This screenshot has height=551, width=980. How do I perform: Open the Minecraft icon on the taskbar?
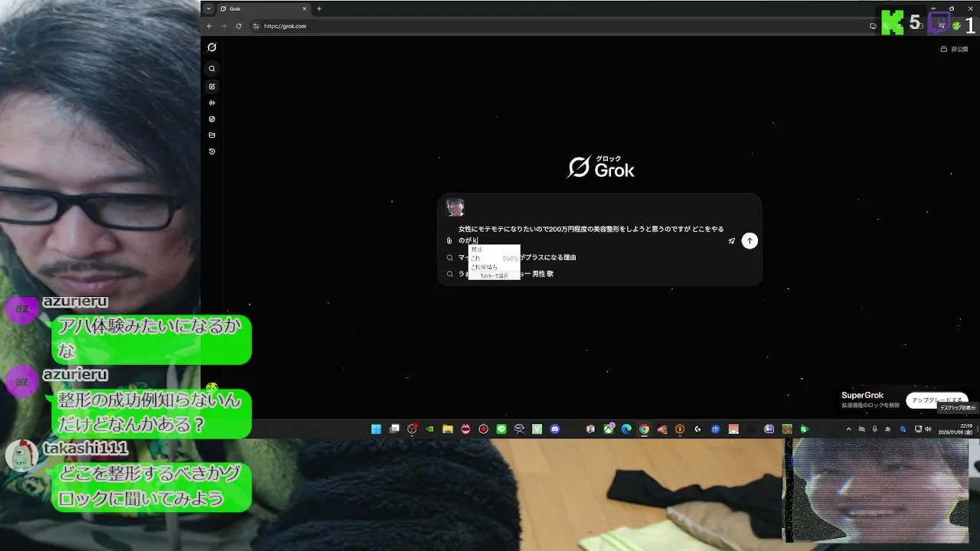[787, 429]
